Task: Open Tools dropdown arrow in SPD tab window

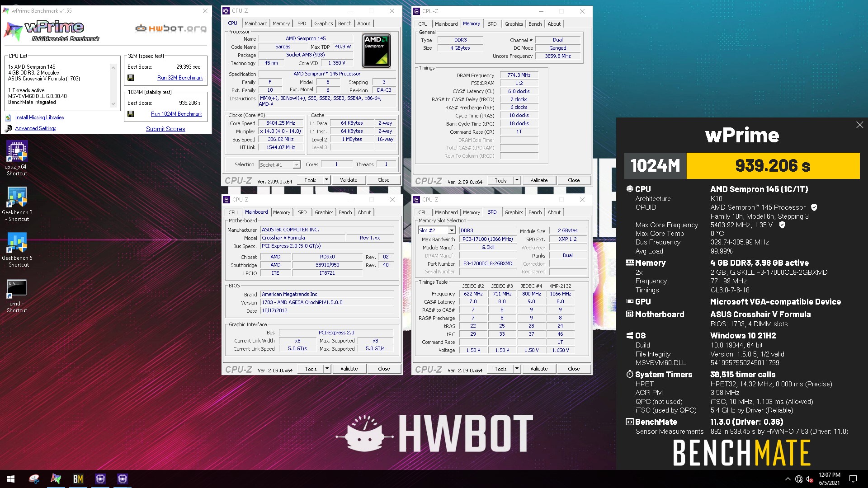Action: click(517, 369)
